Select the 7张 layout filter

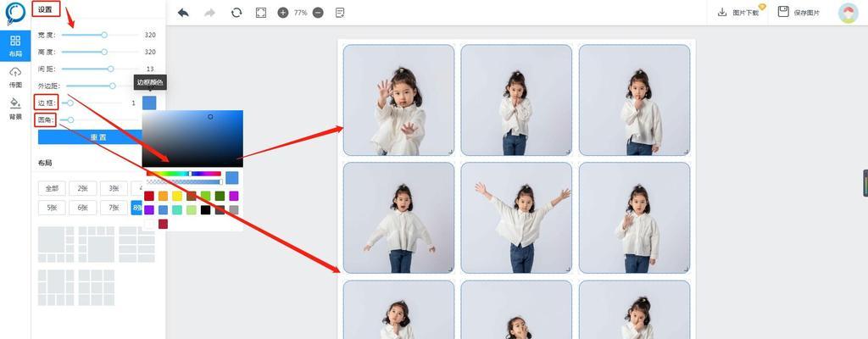coord(114,208)
